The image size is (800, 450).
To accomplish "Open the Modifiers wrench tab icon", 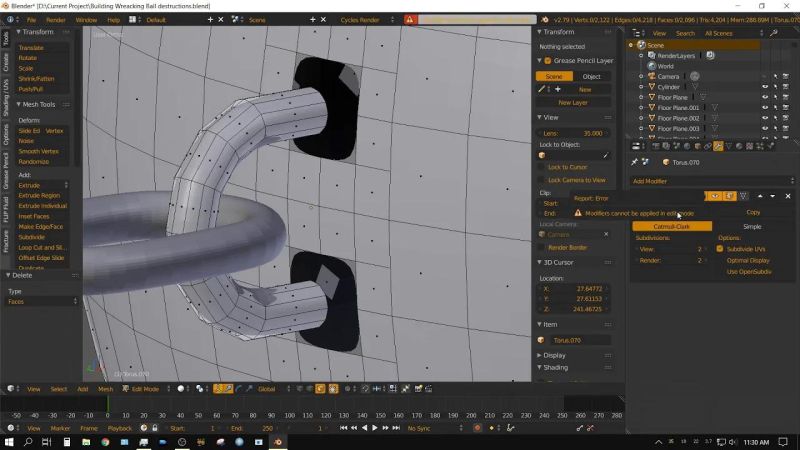I will 718,146.
